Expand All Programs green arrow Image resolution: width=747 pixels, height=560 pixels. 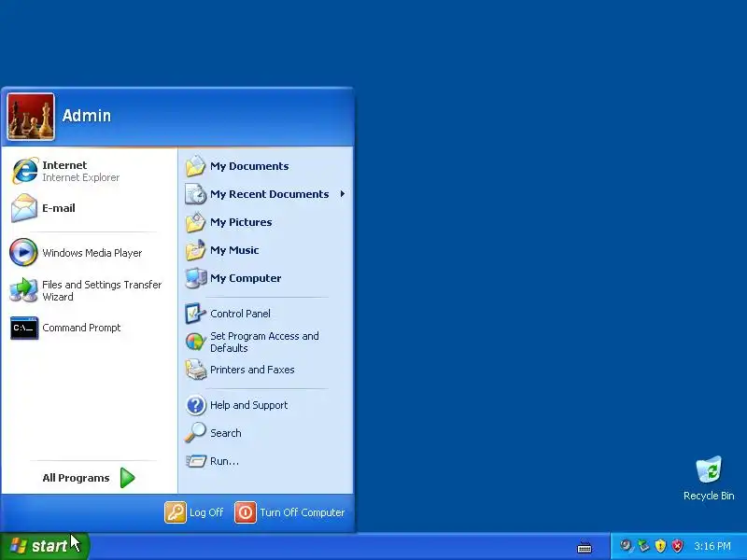tap(128, 478)
